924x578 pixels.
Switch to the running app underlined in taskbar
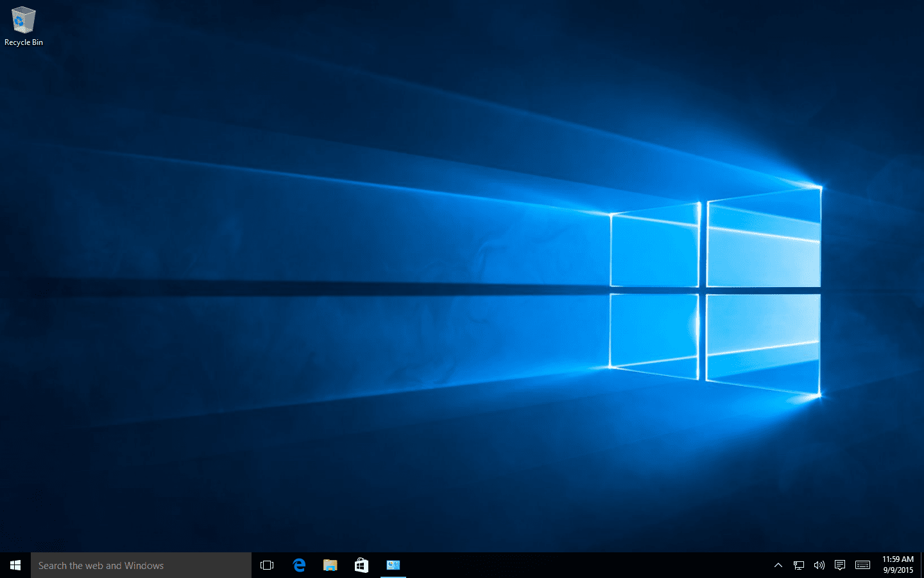(x=393, y=565)
